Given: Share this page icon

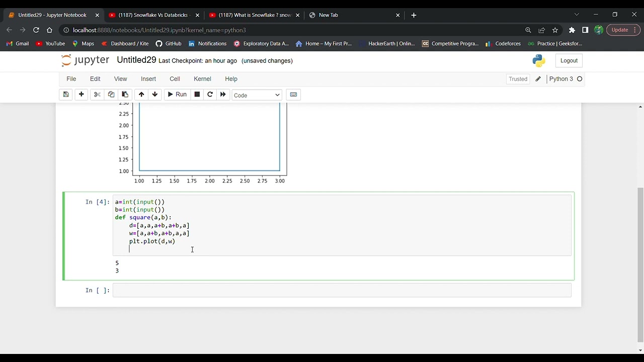Looking at the screenshot, I should 542,30.
